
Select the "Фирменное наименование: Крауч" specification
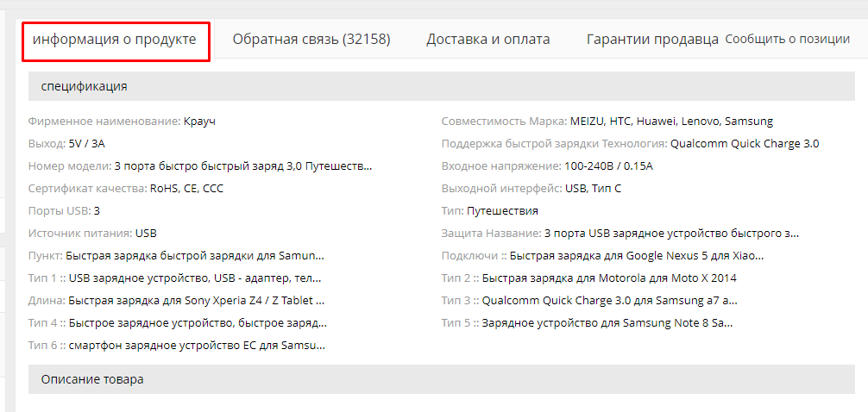tap(122, 122)
